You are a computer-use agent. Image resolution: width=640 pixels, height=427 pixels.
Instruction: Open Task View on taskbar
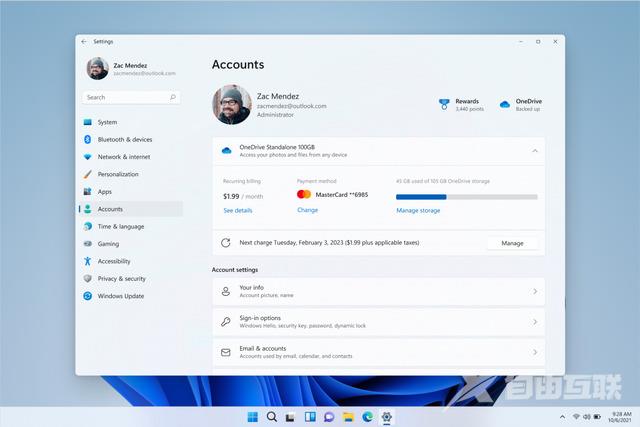coord(290,417)
